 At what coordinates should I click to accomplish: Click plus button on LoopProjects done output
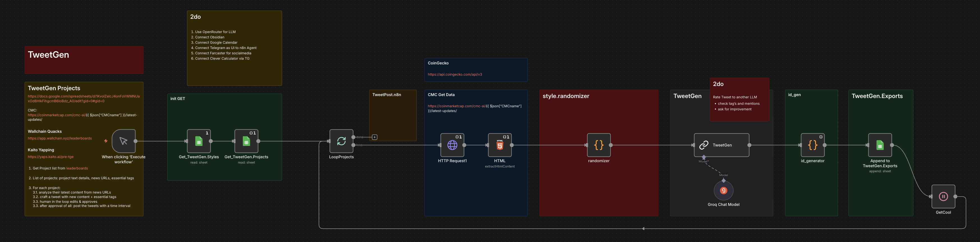[x=375, y=137]
